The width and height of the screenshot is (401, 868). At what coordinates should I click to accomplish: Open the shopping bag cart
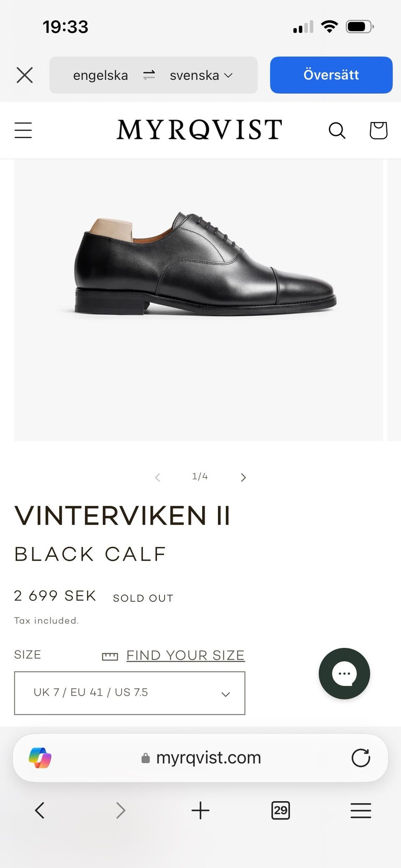click(378, 130)
